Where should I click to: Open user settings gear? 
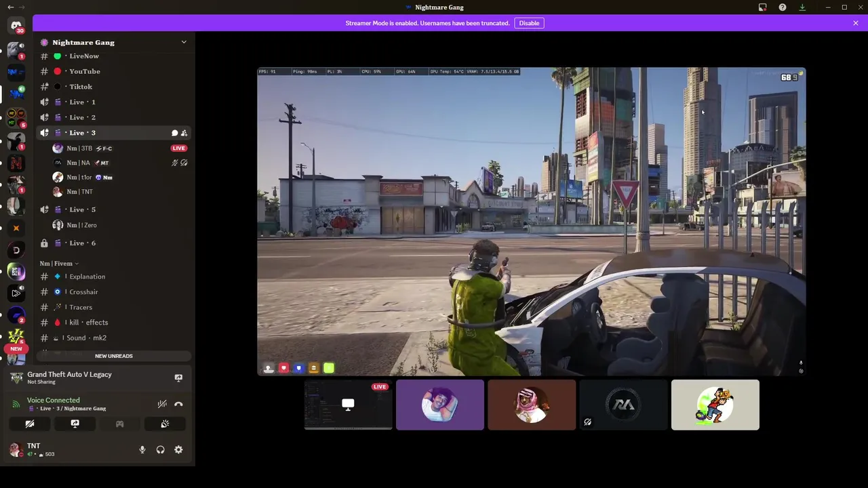[x=178, y=449]
